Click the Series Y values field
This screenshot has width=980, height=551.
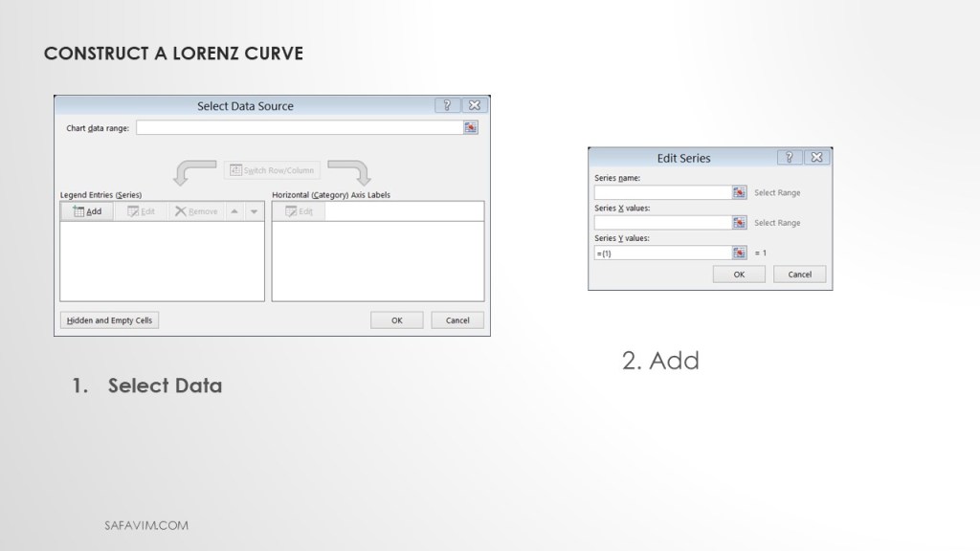(x=662, y=253)
